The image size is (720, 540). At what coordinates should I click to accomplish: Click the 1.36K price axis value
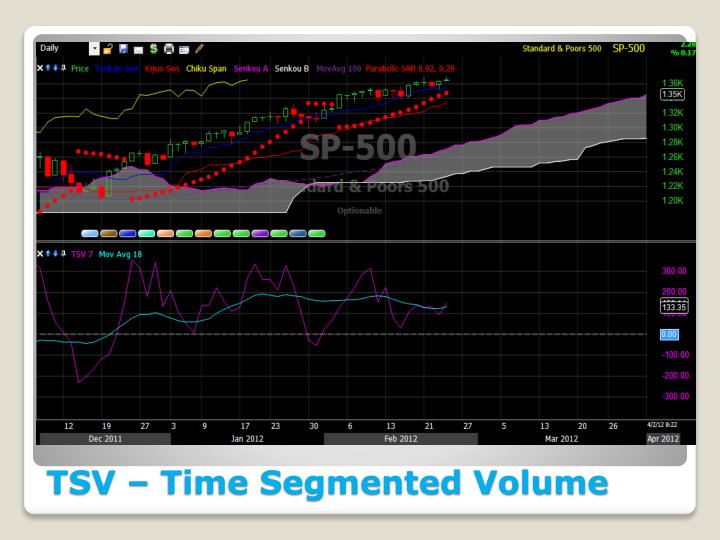coord(672,83)
